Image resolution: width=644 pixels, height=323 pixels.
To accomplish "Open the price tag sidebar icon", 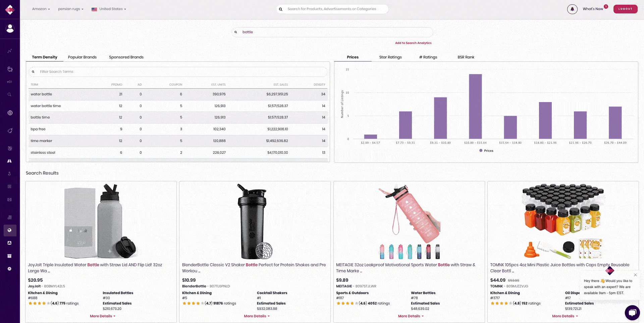I will 10,131.
